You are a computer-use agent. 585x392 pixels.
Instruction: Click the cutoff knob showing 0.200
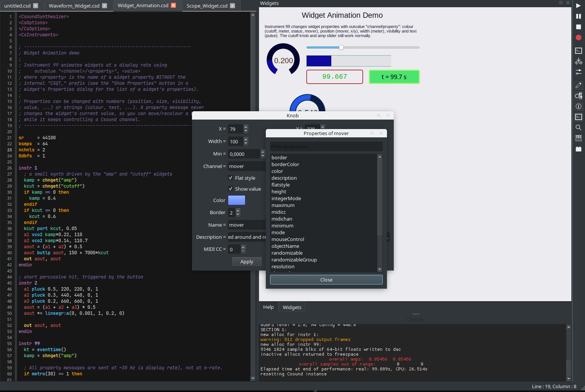tap(283, 60)
